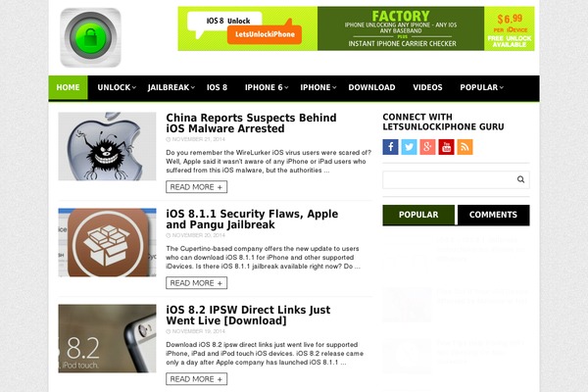Open the Cydia box article thumbnail

107,242
